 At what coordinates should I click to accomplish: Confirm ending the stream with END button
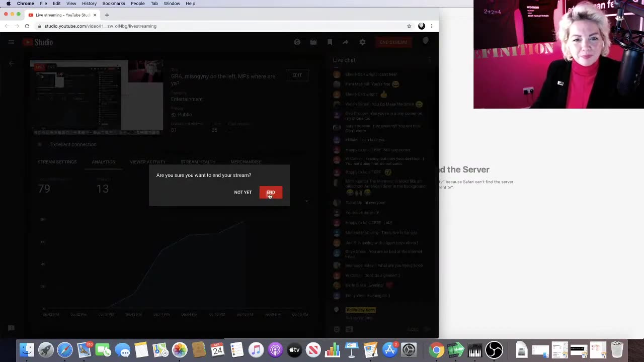pyautogui.click(x=271, y=193)
